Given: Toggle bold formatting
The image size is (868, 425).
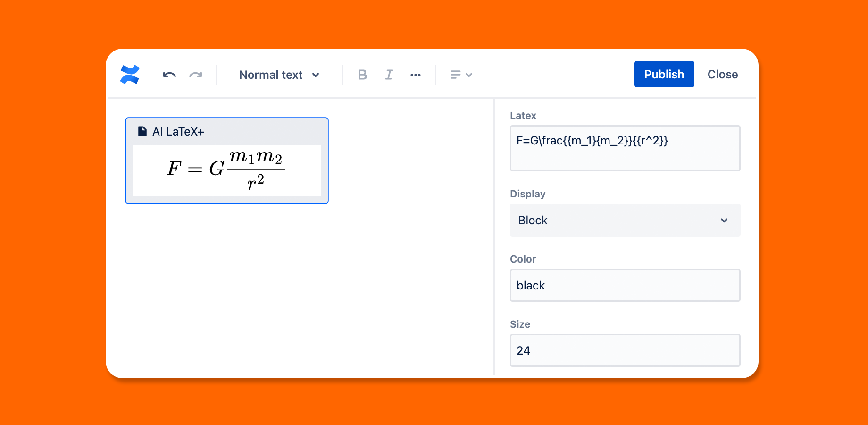Looking at the screenshot, I should pyautogui.click(x=362, y=75).
